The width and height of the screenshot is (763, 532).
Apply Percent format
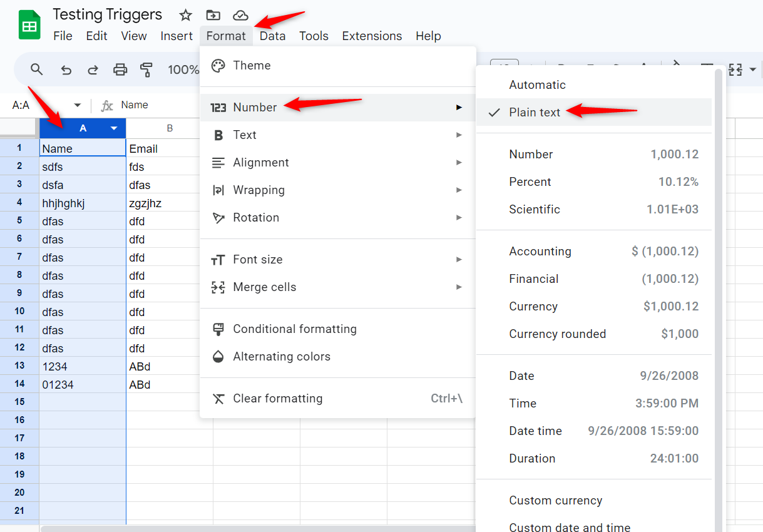pyautogui.click(x=594, y=182)
